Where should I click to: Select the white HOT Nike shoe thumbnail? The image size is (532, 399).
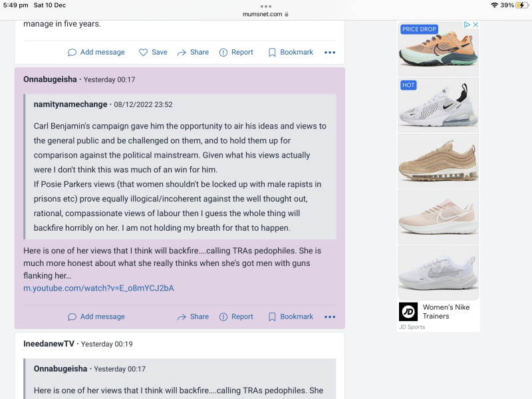point(438,104)
